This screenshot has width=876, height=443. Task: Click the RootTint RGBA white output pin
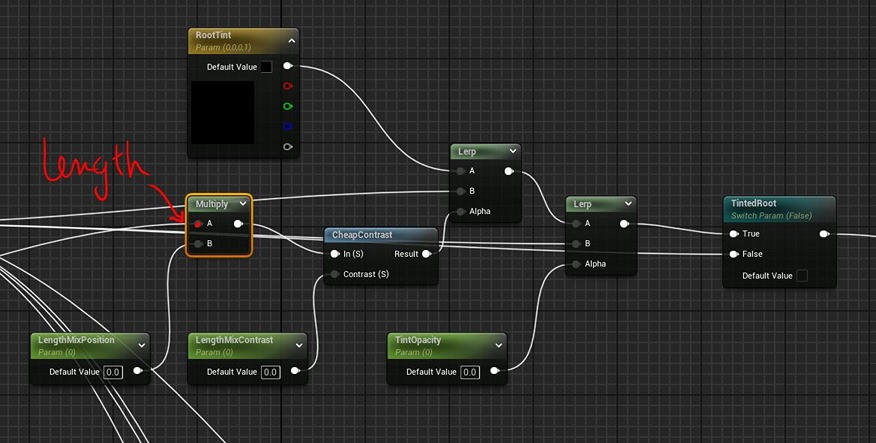(288, 66)
